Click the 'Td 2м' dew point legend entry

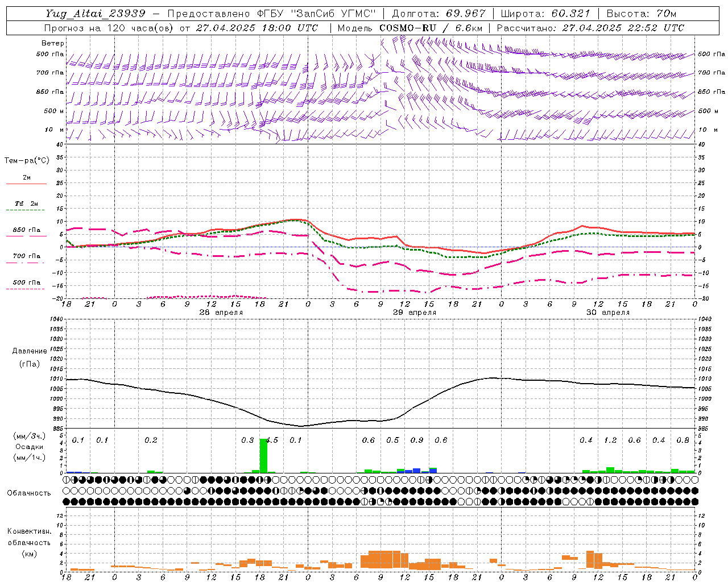coord(27,203)
